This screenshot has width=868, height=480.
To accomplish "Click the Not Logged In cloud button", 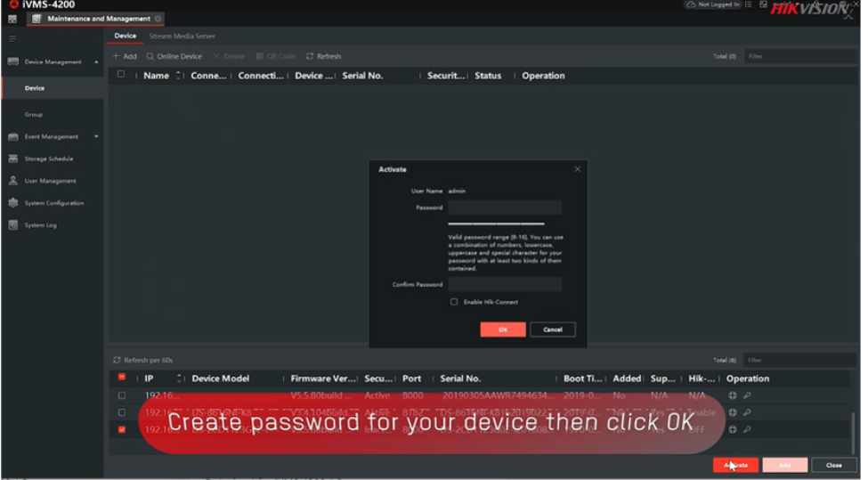I will coord(713,4).
